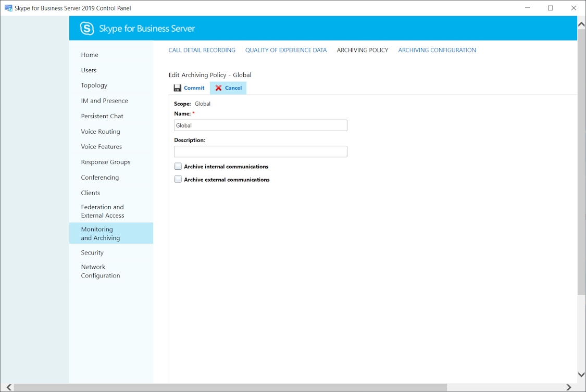Open IM and Presence section
This screenshot has height=392, width=586.
coord(104,101)
